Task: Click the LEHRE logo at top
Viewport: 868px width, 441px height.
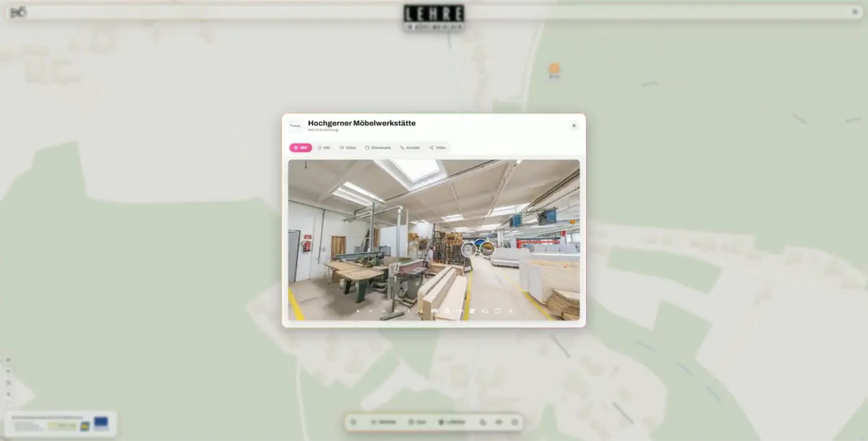Action: tap(434, 18)
